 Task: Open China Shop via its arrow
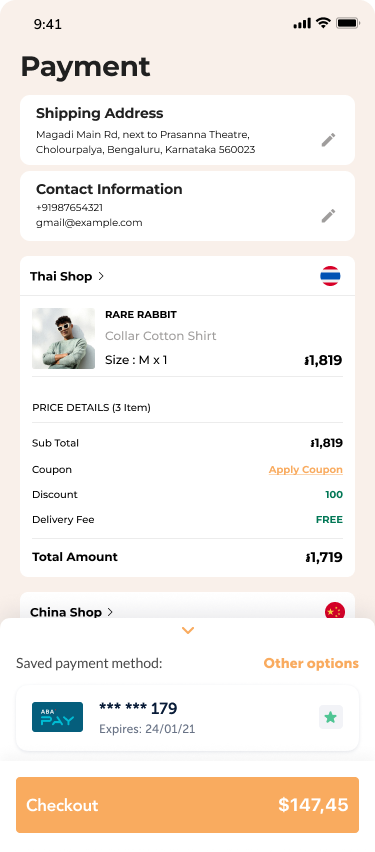(110, 612)
